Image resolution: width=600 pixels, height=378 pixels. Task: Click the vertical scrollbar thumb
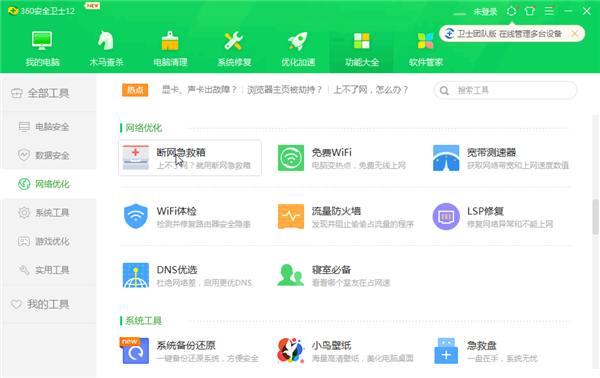point(596,217)
